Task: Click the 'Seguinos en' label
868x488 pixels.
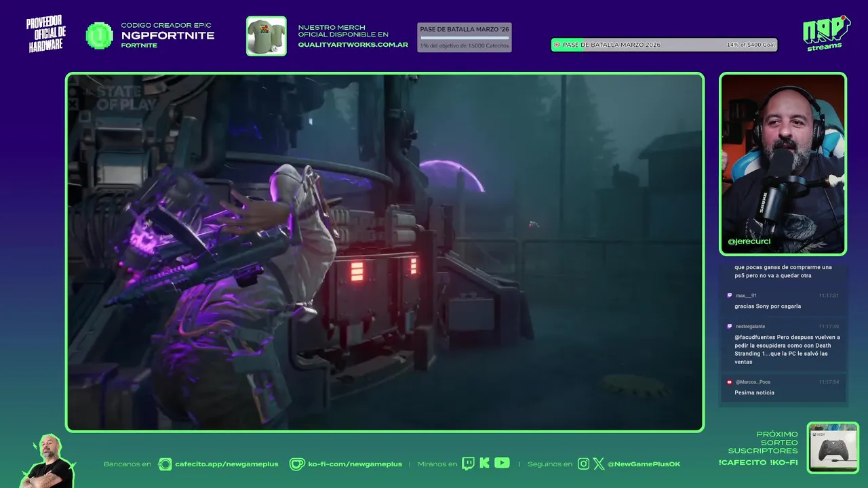Action: [x=550, y=464]
